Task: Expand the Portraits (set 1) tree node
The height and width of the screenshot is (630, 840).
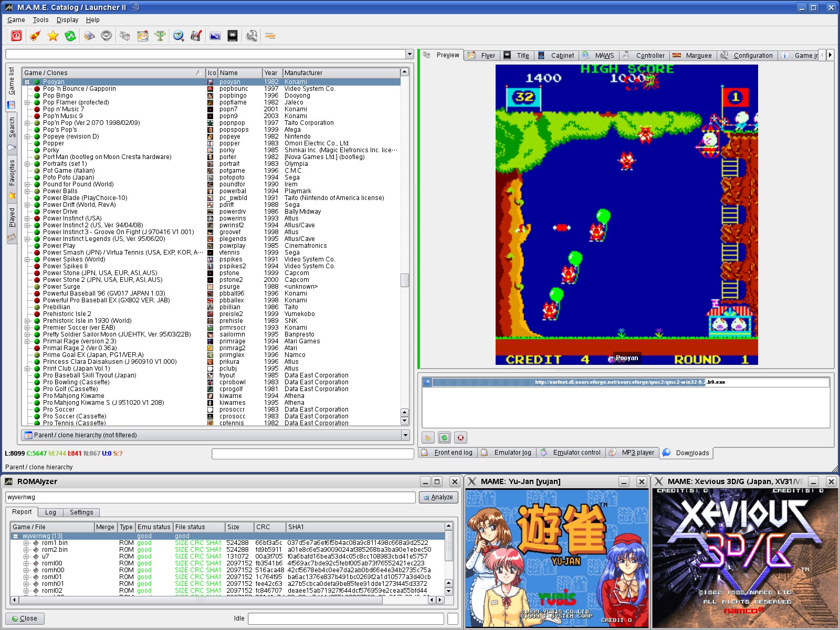Action: tap(27, 164)
